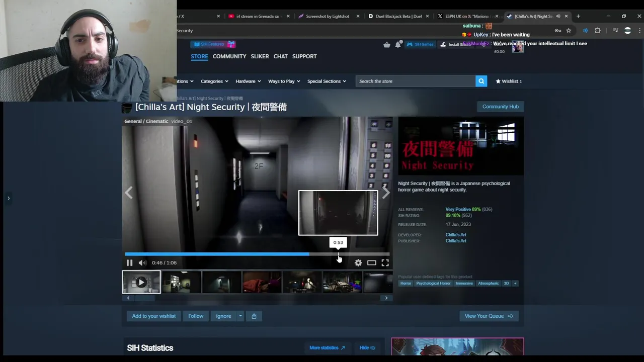Open the COMMUNITY menu
Viewport: 644px width, 362px height.
[229, 56]
